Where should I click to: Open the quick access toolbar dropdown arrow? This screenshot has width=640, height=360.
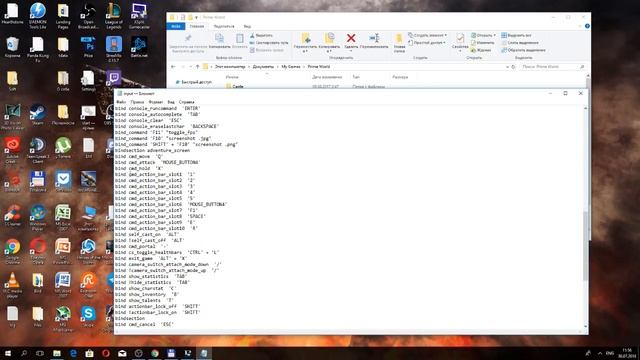point(196,17)
